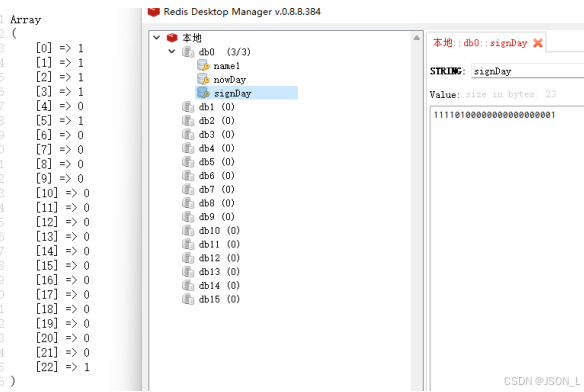Select the db11 (0) label

click(x=219, y=244)
